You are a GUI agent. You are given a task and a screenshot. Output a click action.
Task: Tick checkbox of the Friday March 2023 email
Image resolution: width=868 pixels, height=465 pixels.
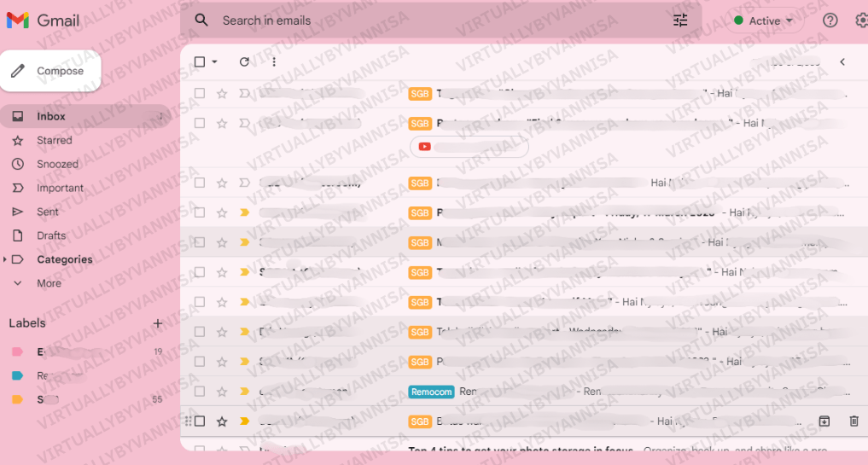tap(200, 212)
